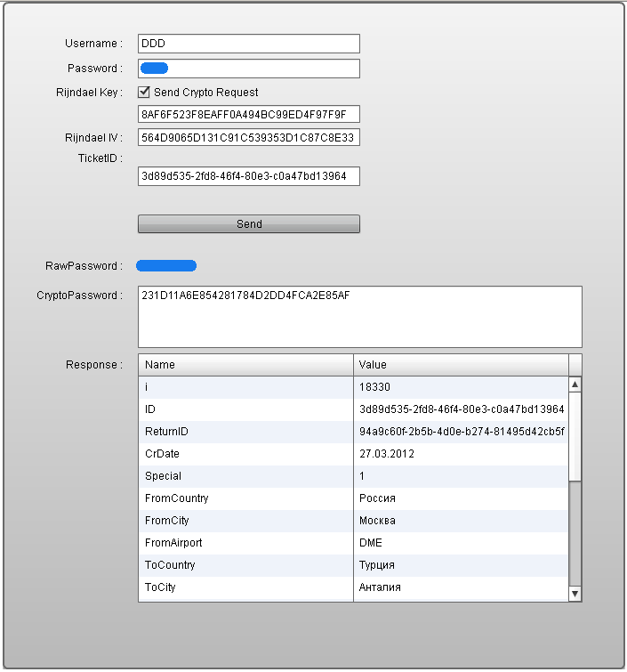Viewport: 627px width, 672px height.
Task: Select the FromCountry row in the response table
Action: [354, 498]
